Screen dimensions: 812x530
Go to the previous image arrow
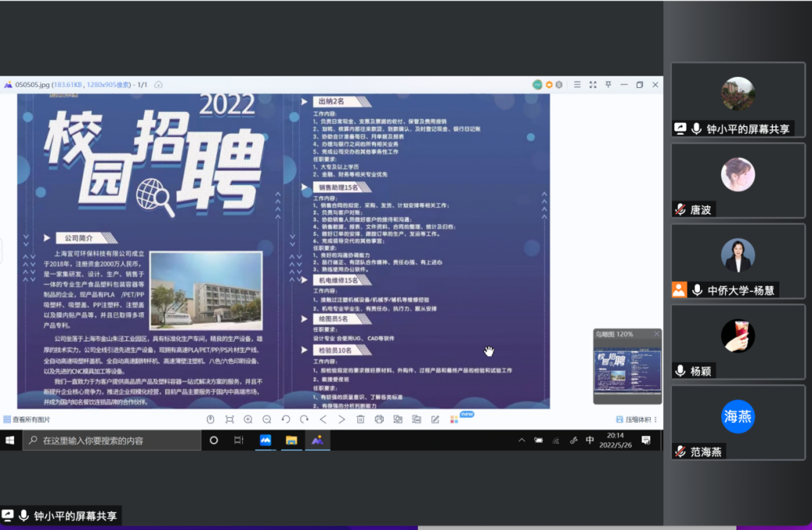323,419
